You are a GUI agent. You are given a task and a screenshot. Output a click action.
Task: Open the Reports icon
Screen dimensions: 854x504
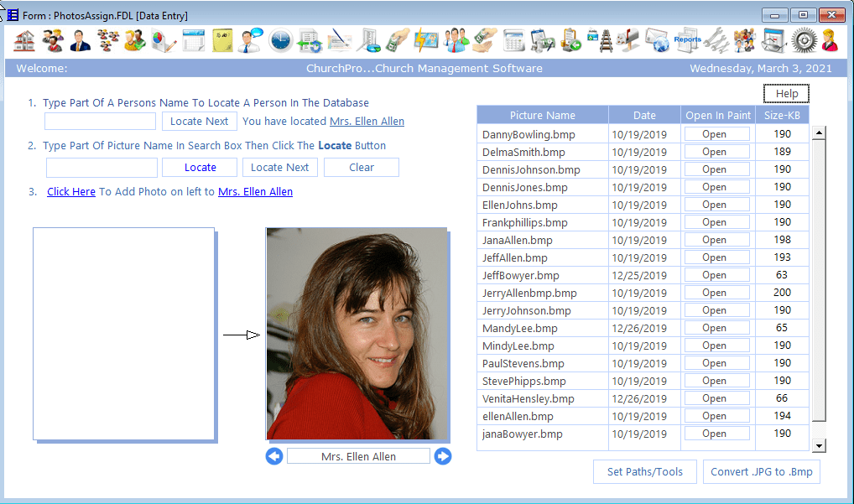pos(687,41)
